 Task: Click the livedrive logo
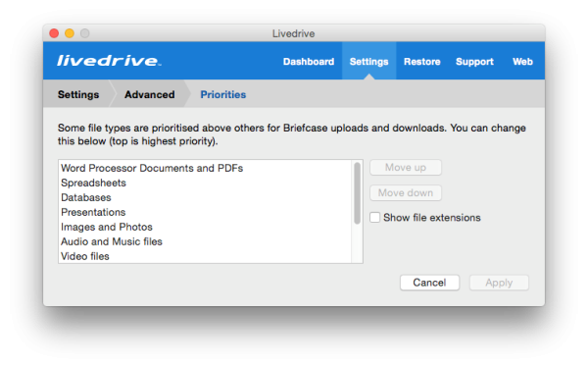pos(109,61)
